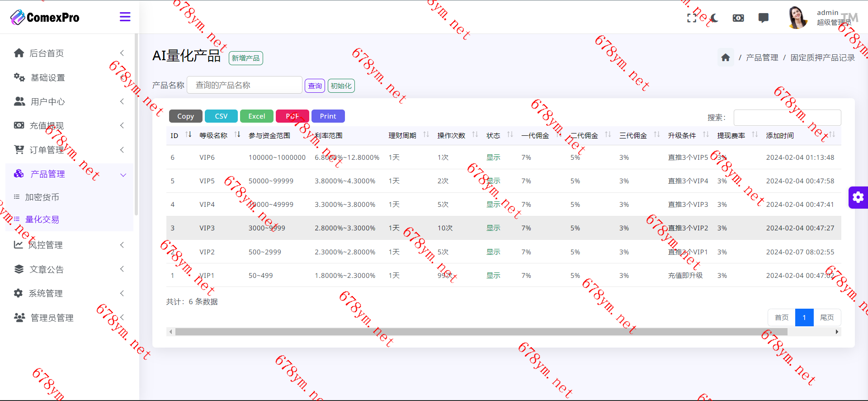Screen dimensions: 868x401
Task: Click the admin avatar picture
Action: coord(797,18)
